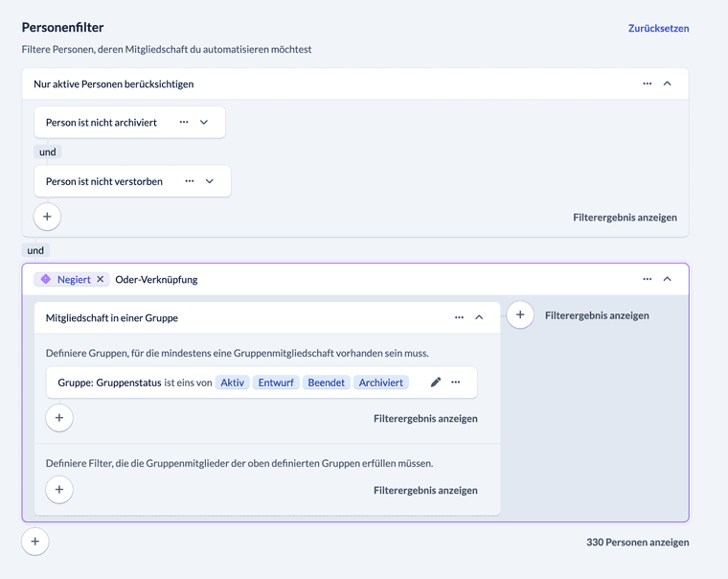
Task: Click the 'Archiviert' status chip
Action: click(381, 382)
